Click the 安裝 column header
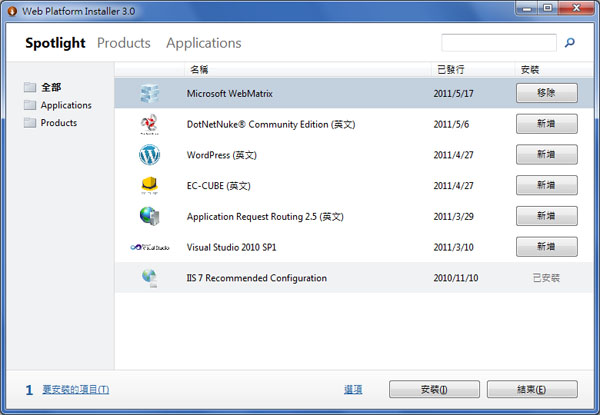The height and width of the screenshot is (415, 600). coord(530,70)
